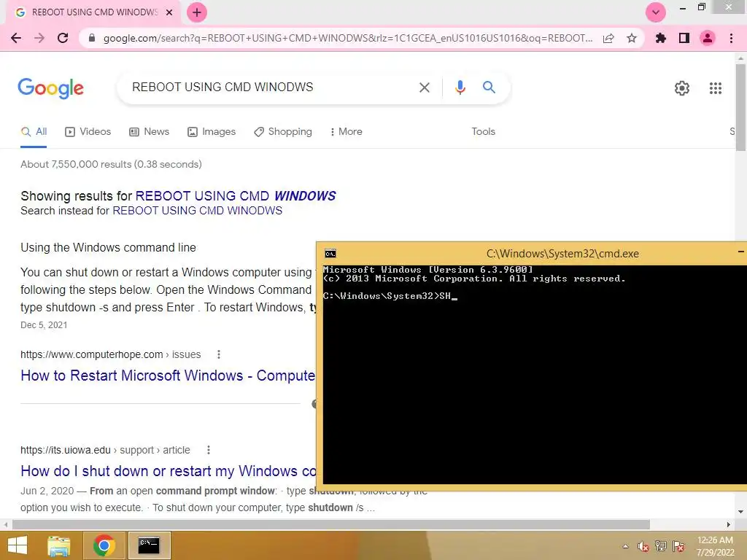Toggle the Chrome side panel
The image size is (747, 560).
(684, 38)
